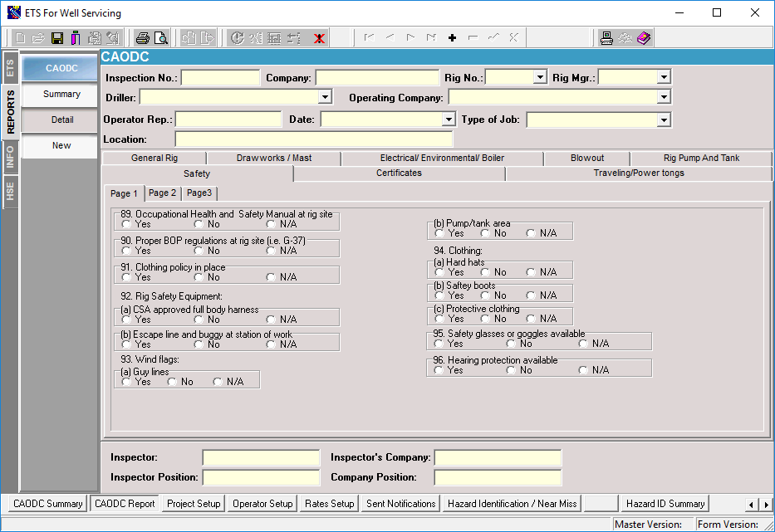The width and height of the screenshot is (775, 532).
Task: Click the Print printer icon
Action: point(142,38)
